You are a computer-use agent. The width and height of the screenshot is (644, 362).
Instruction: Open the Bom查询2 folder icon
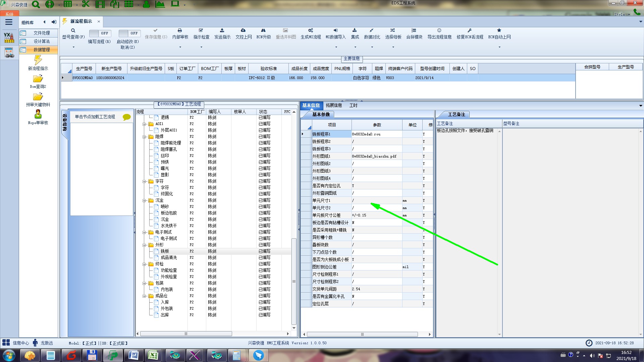38,79
